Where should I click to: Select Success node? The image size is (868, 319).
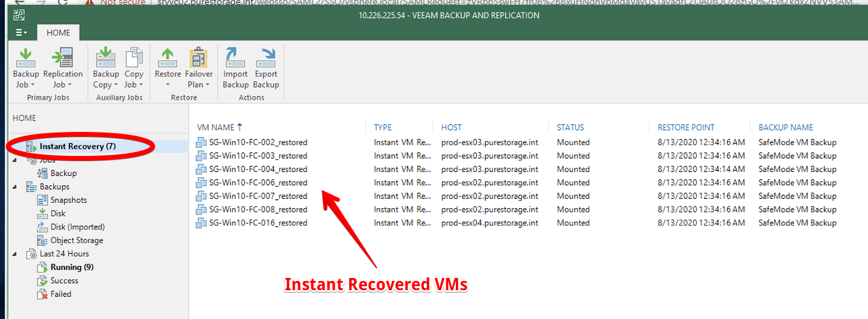[x=64, y=281]
